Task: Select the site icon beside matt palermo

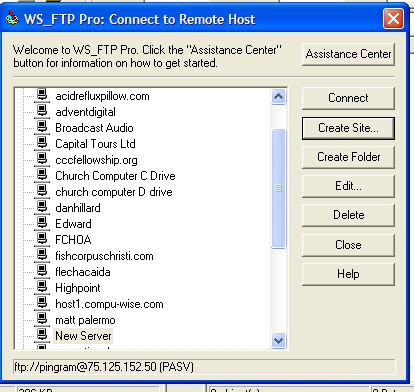Action: click(x=42, y=319)
